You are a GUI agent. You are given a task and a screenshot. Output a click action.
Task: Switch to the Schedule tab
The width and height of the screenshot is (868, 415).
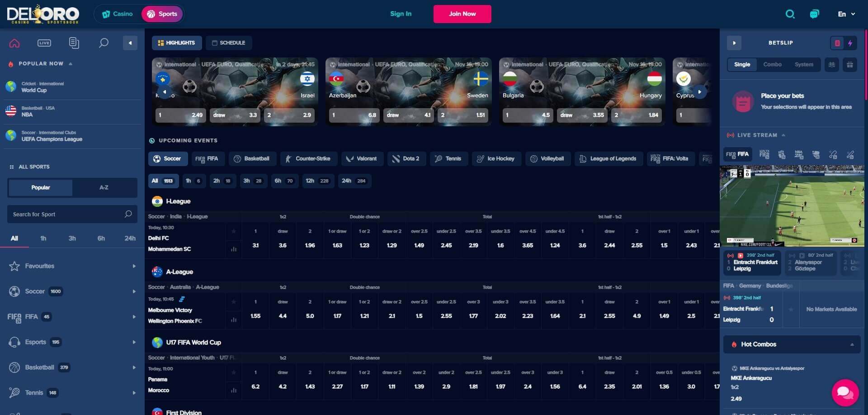pyautogui.click(x=229, y=43)
